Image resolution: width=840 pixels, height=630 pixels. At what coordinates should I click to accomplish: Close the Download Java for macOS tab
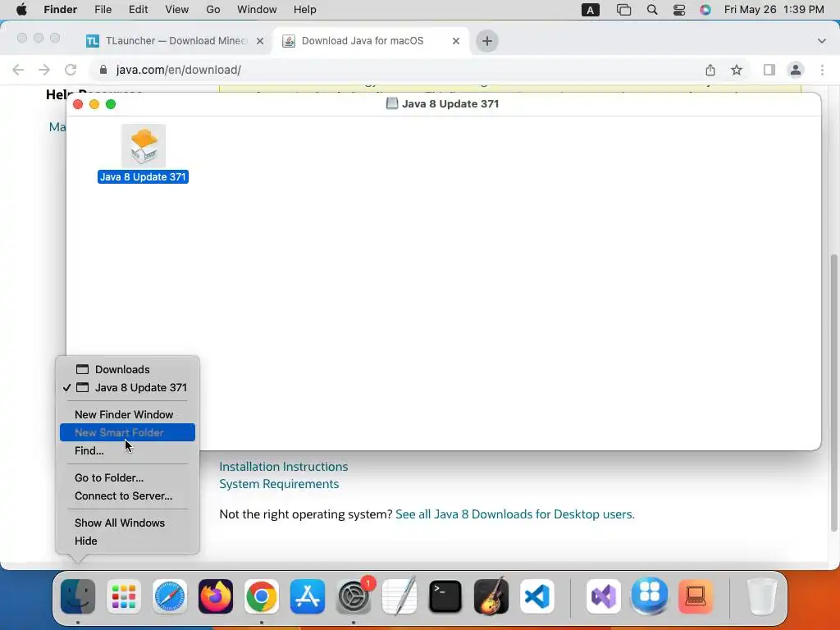(456, 41)
